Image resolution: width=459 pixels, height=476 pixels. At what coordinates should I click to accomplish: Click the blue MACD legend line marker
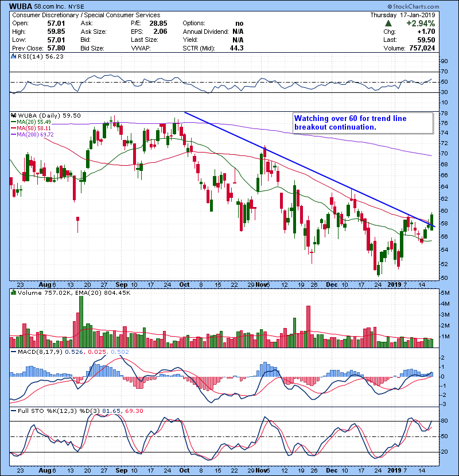(13, 352)
